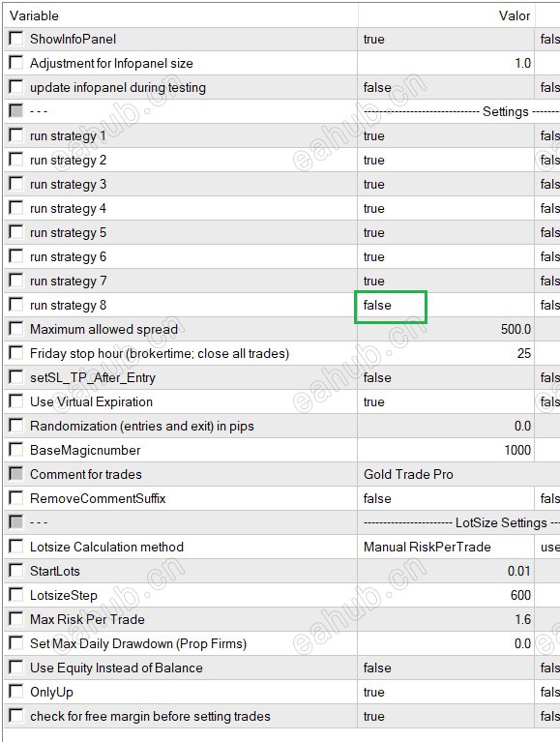Open Use Virtual Expiration value true
560x742 pixels.
[446, 401]
